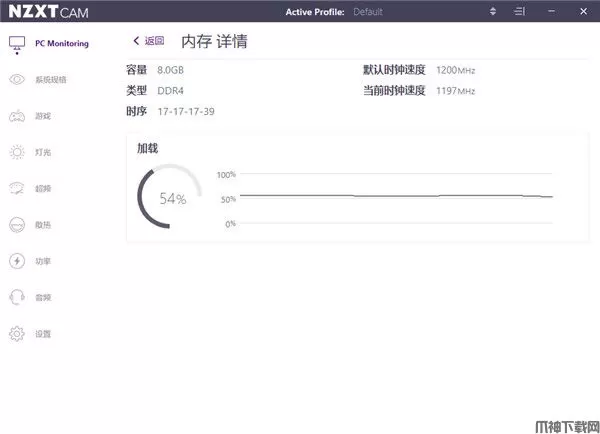Click the 时序 label

(137, 111)
